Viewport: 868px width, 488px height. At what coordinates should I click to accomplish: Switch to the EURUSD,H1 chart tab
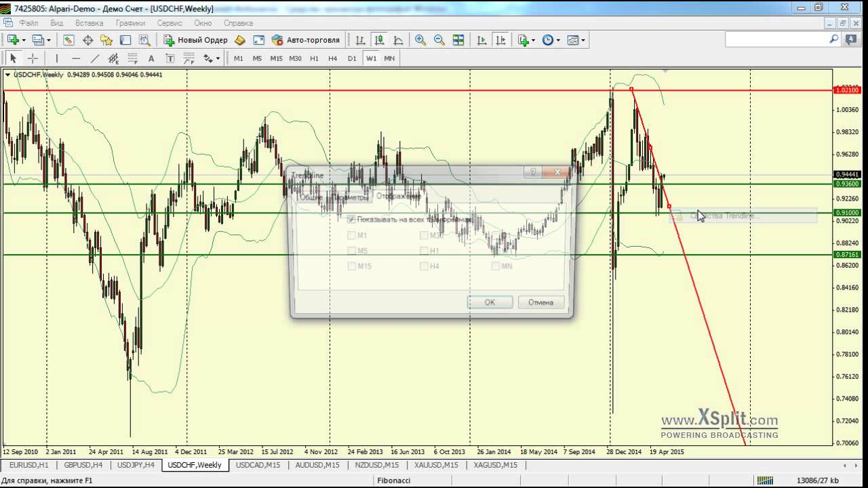tap(29, 465)
